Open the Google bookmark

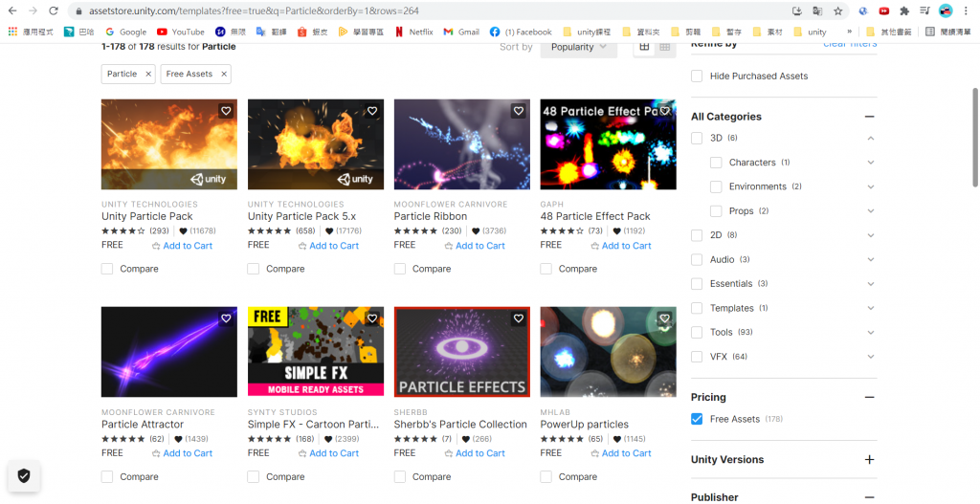(125, 32)
